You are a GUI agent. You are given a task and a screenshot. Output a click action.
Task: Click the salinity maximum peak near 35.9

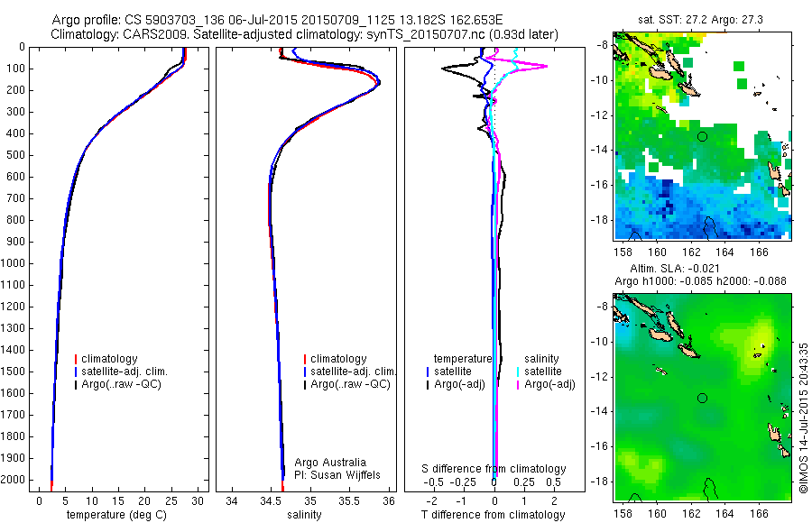379,82
